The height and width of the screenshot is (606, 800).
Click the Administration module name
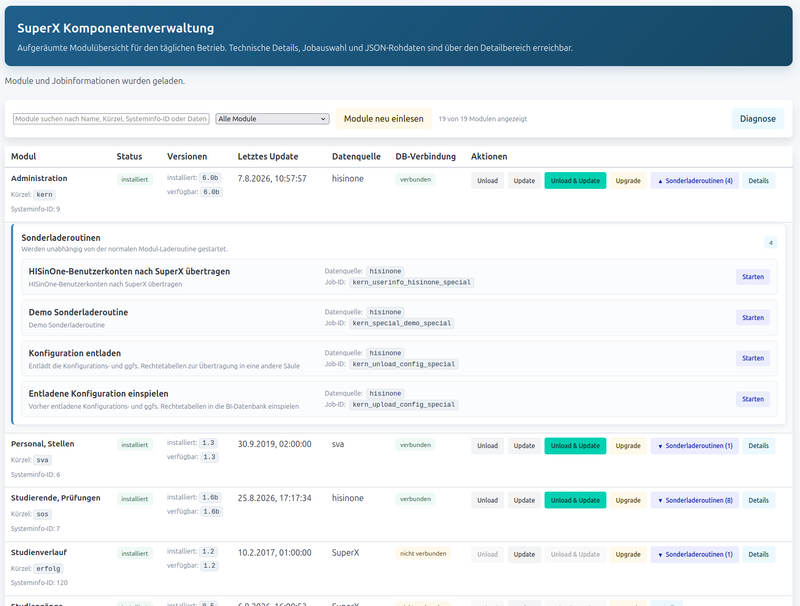tap(39, 179)
